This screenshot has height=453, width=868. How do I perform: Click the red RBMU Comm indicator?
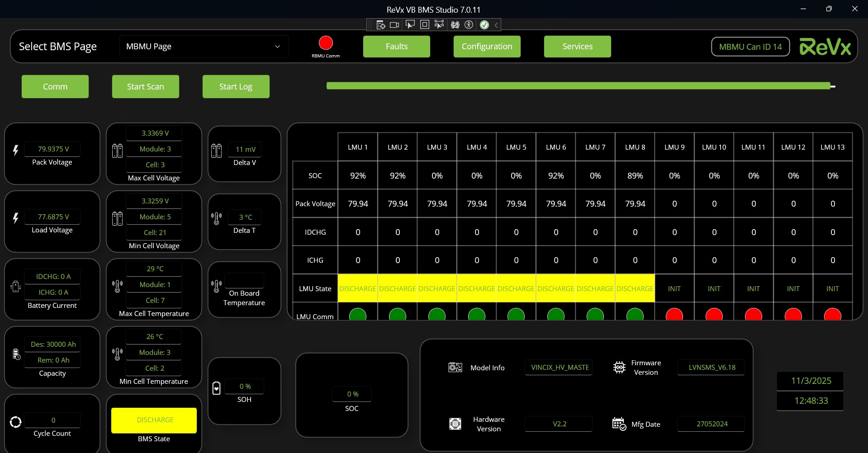[x=326, y=43]
